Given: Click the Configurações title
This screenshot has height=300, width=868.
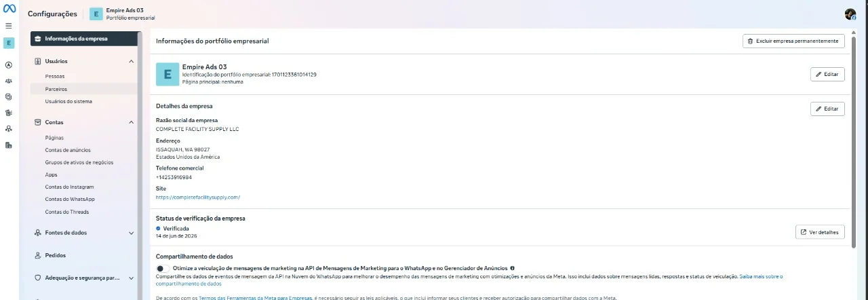Looking at the screenshot, I should pos(52,14).
